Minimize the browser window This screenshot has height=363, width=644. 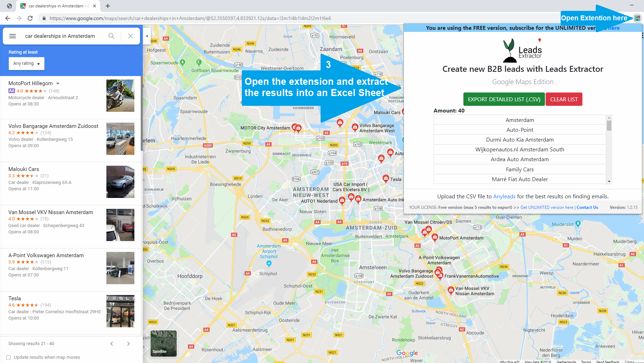[632, 5]
